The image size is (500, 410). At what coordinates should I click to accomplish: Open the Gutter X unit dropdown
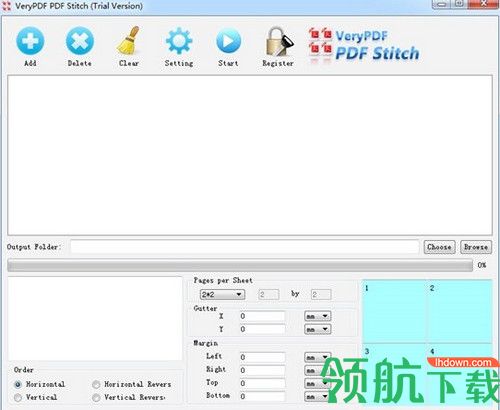[x=317, y=316]
